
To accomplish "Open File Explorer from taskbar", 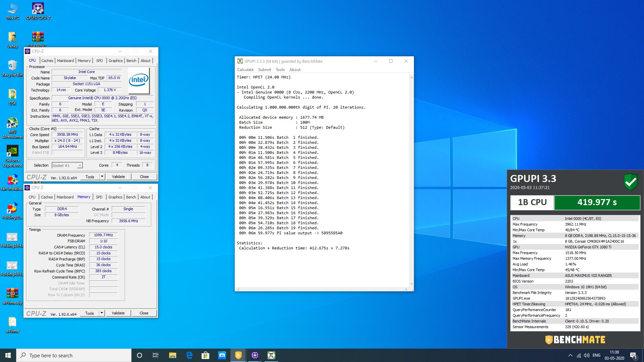I will pyautogui.click(x=172, y=355).
